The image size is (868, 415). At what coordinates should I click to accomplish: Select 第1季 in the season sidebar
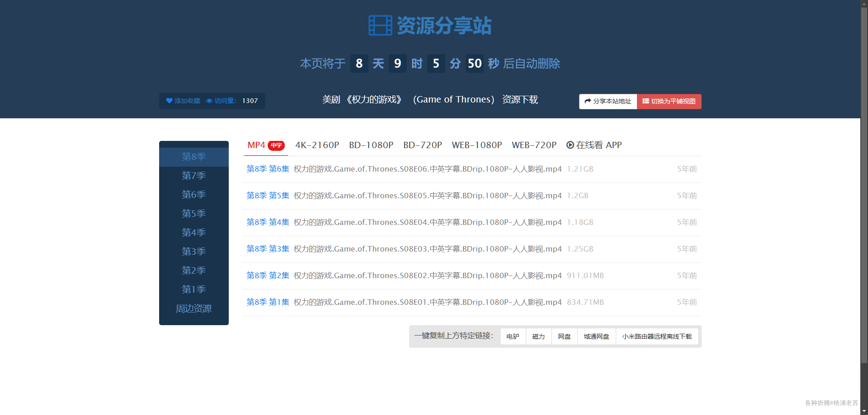(194, 289)
